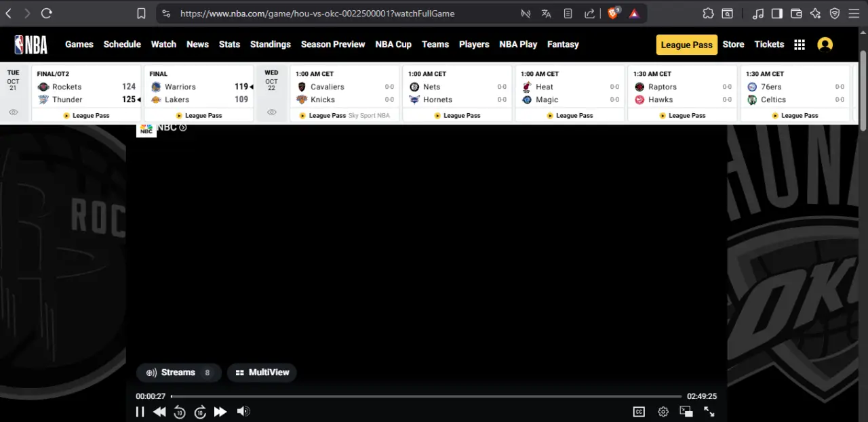Skip back 10 seconds
The height and width of the screenshot is (422, 868).
coord(180,412)
